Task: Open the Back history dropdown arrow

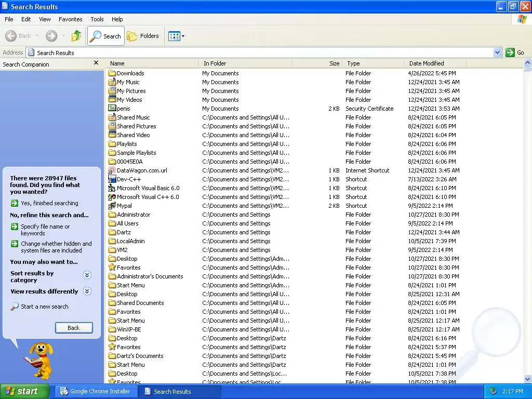Action: [x=37, y=36]
